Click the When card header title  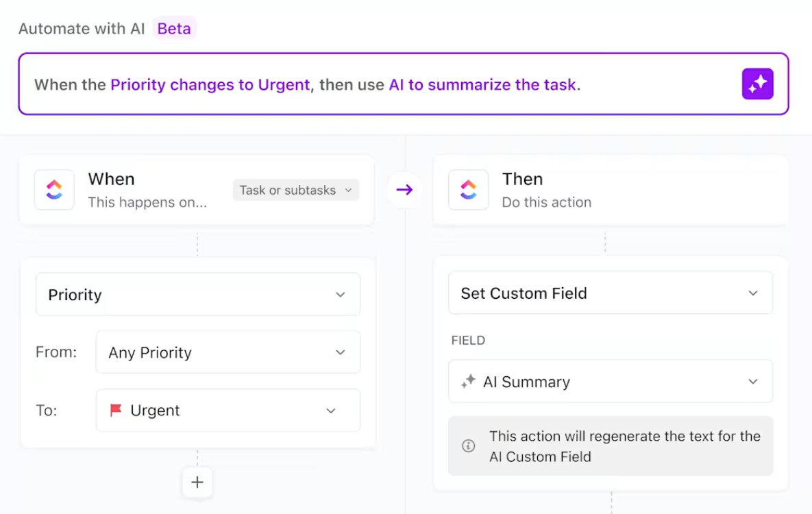111,179
